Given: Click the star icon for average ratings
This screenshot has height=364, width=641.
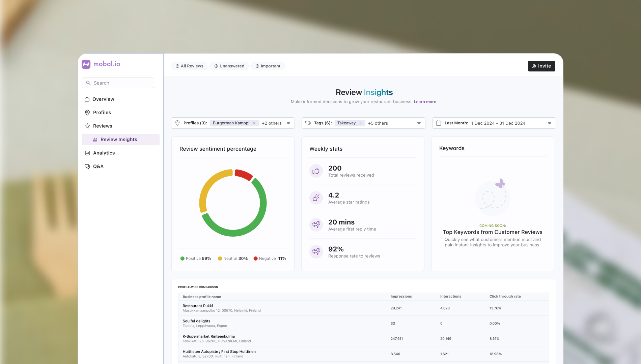Looking at the screenshot, I should [x=316, y=198].
